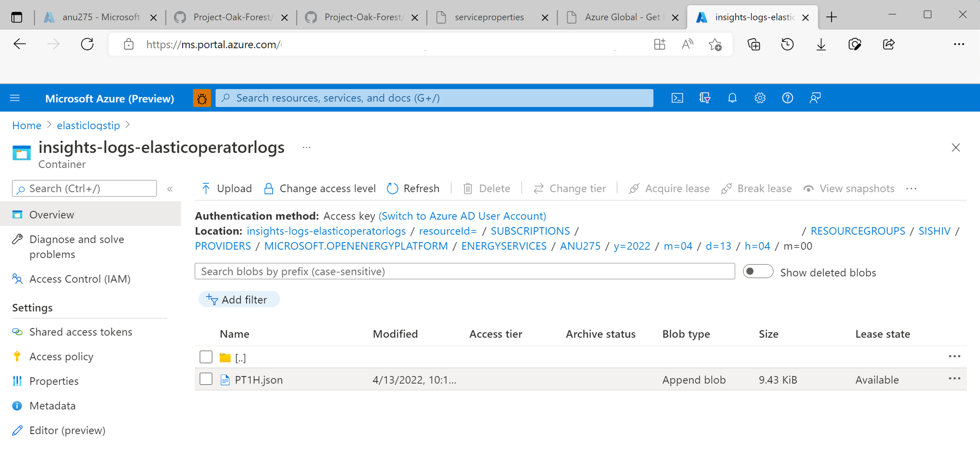The image size is (980, 455).
Task: Click Switch to Azure AD User Account link
Action: tap(462, 216)
